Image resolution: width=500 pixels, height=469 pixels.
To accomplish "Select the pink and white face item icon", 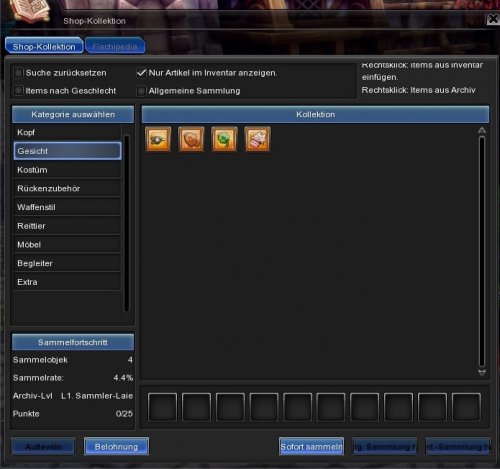I will tap(257, 139).
